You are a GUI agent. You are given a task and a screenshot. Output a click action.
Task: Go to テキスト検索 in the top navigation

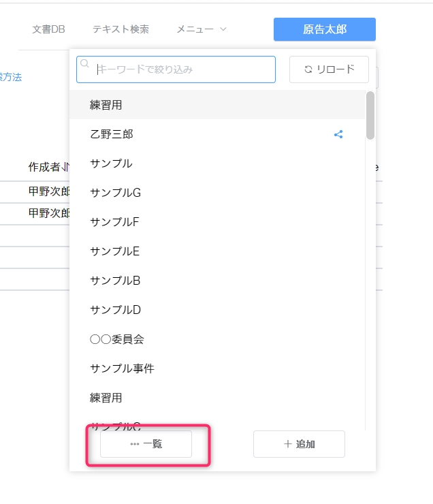[121, 29]
